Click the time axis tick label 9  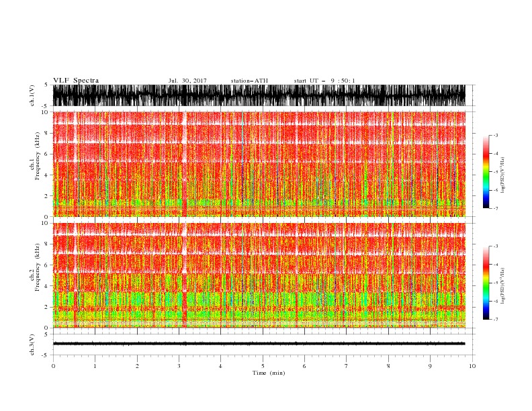pos(430,366)
